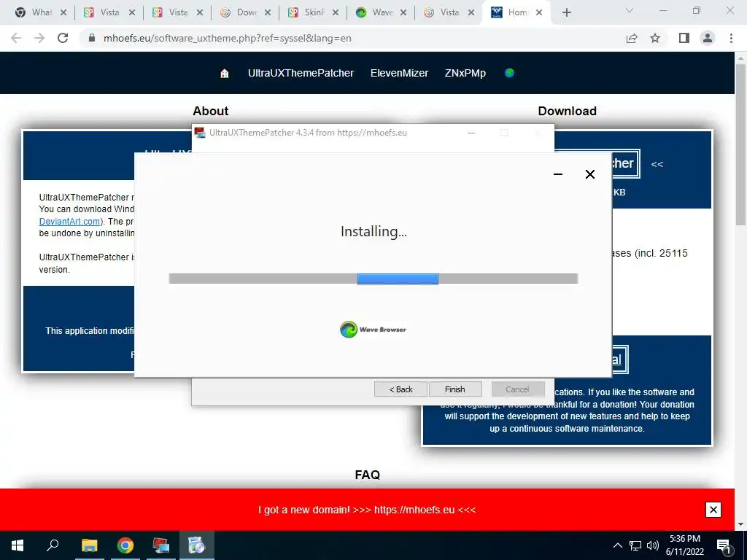This screenshot has height=560, width=747.
Task: Click the globe language icon in navigation
Action: (509, 73)
